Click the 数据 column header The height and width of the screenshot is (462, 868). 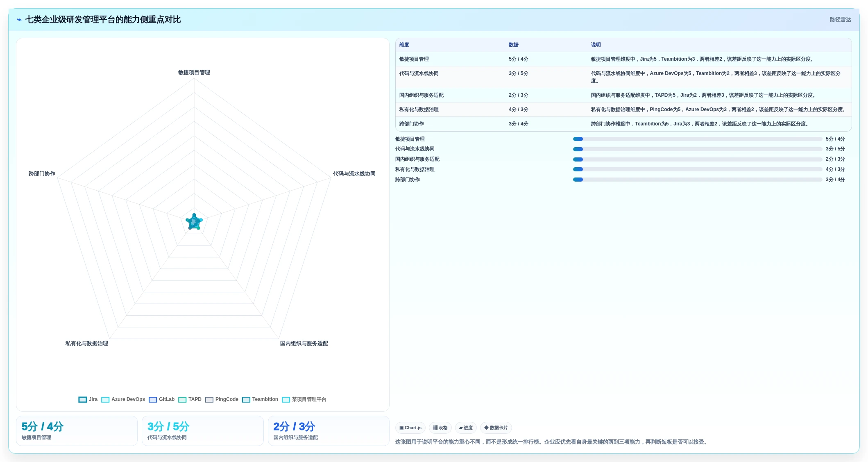[514, 45]
